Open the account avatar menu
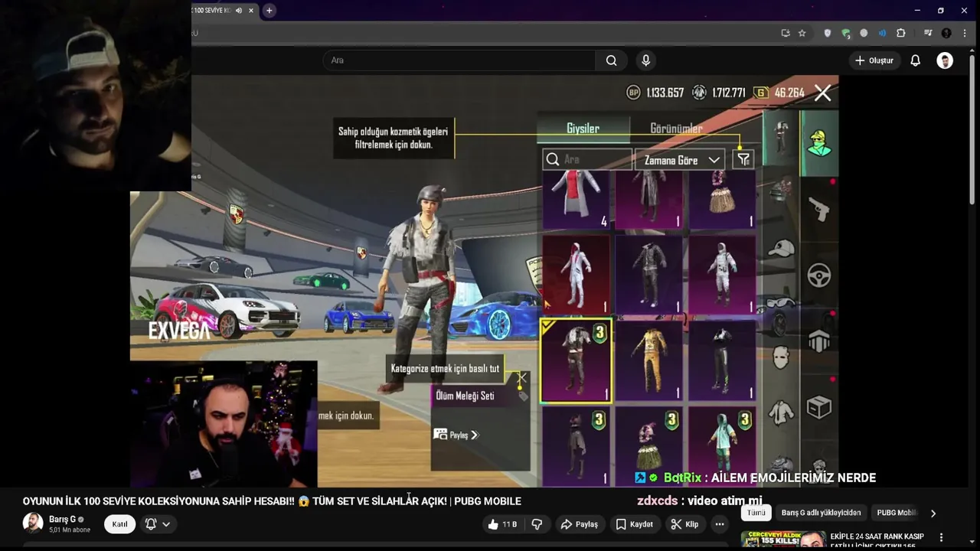Viewport: 980px width, 551px height. (945, 60)
